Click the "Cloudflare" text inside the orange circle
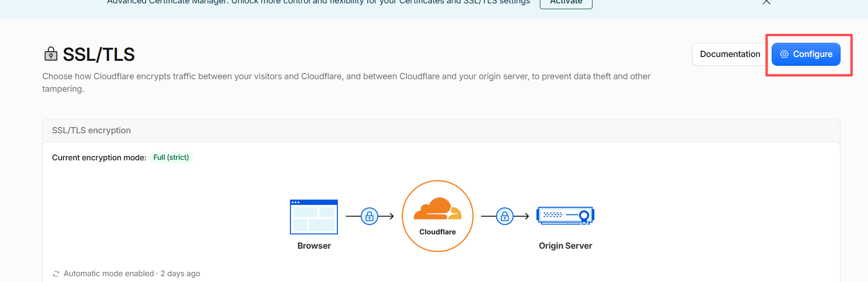The image size is (868, 282). tap(437, 232)
